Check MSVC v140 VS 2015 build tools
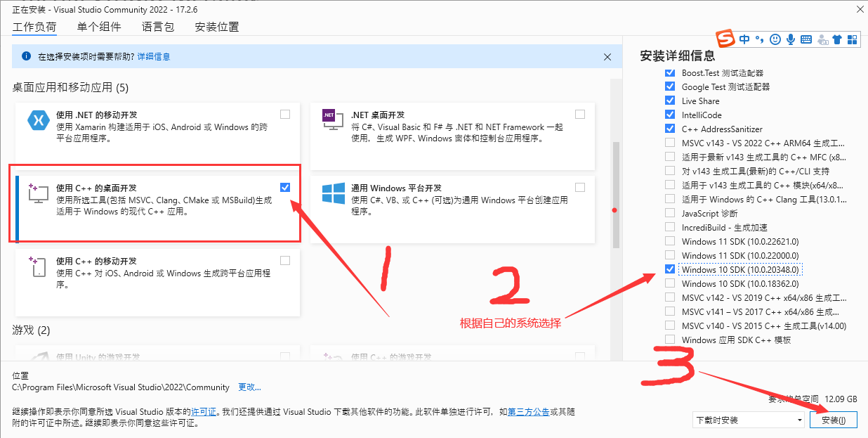This screenshot has height=438, width=868. coord(669,326)
